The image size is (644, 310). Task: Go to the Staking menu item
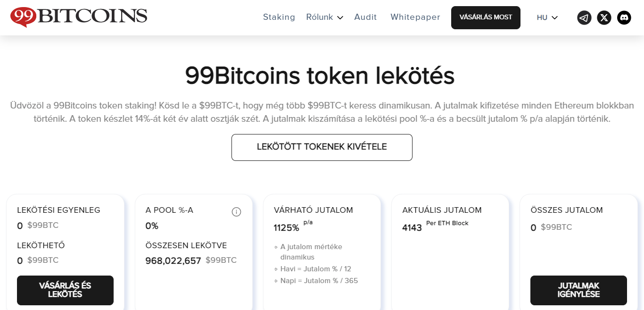279,17
